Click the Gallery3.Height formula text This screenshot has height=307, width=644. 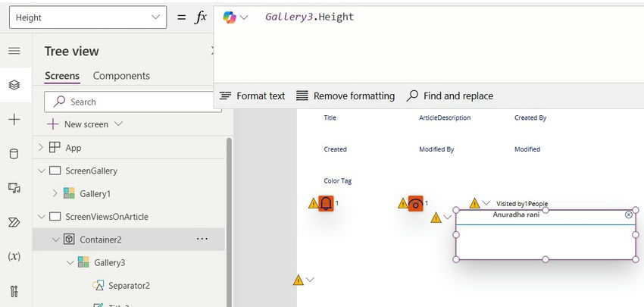309,17
